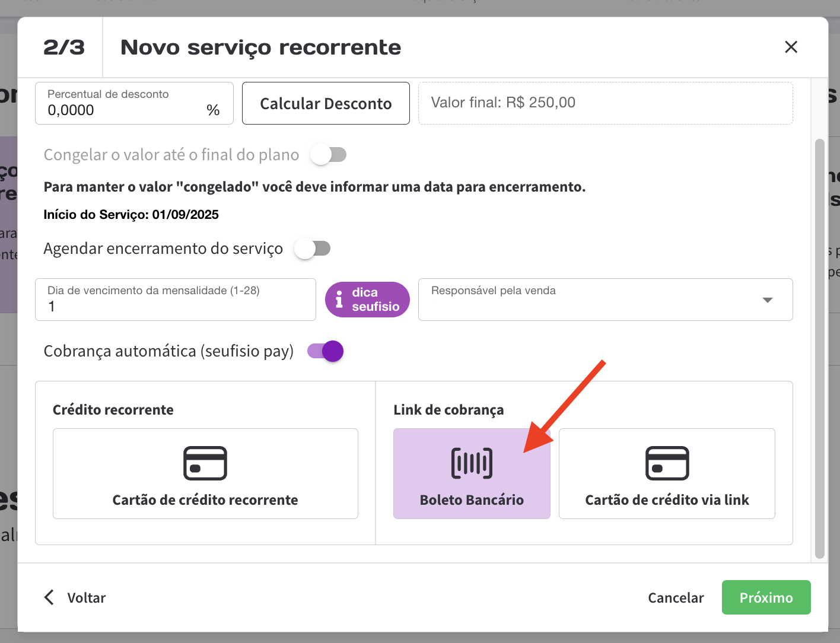Screen dimensions: 840x643
Task: Click the card icon for credit via link
Action: [x=667, y=463]
